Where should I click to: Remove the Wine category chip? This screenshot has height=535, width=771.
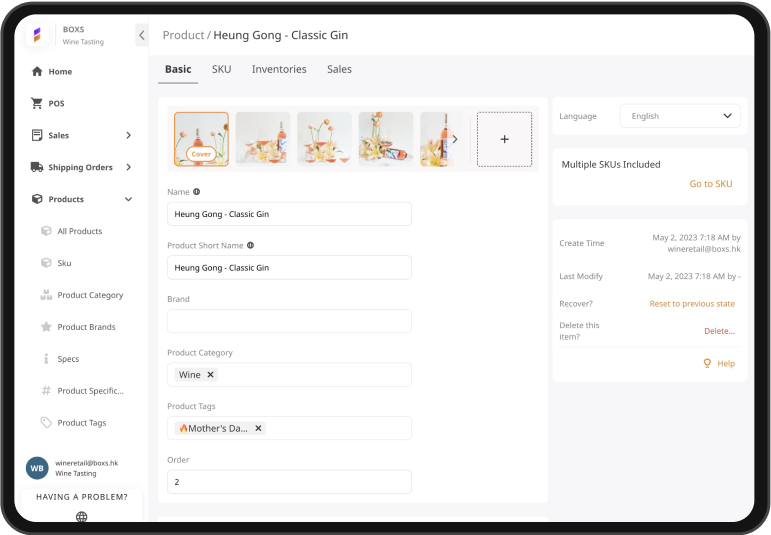(210, 375)
